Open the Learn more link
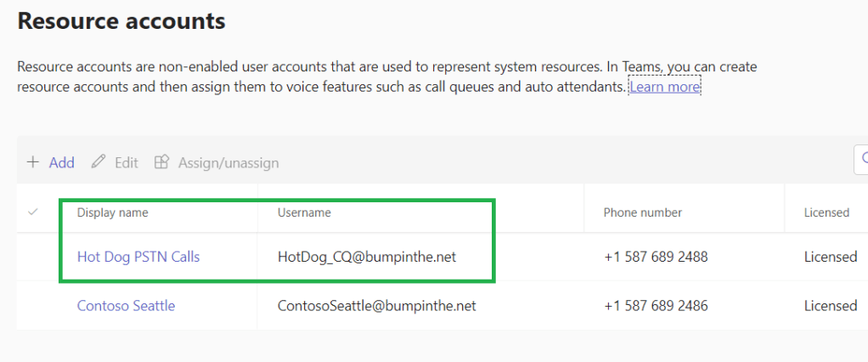This screenshot has width=868, height=362. coord(664,87)
